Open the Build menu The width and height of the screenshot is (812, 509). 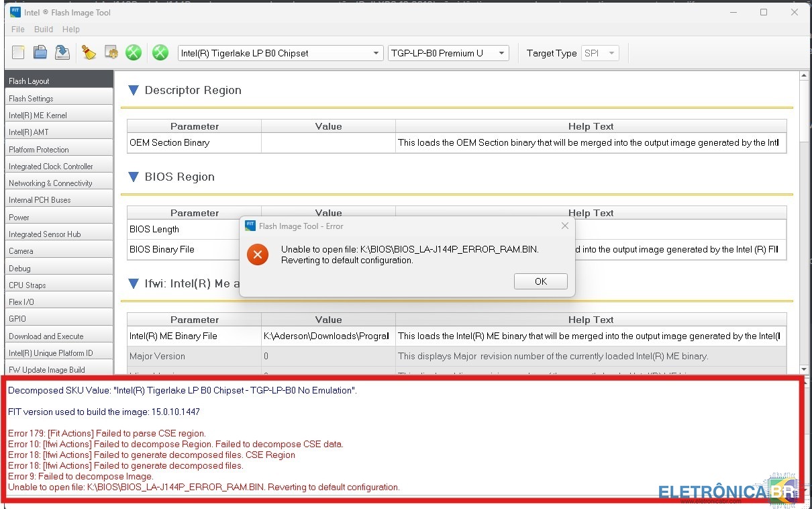(44, 30)
